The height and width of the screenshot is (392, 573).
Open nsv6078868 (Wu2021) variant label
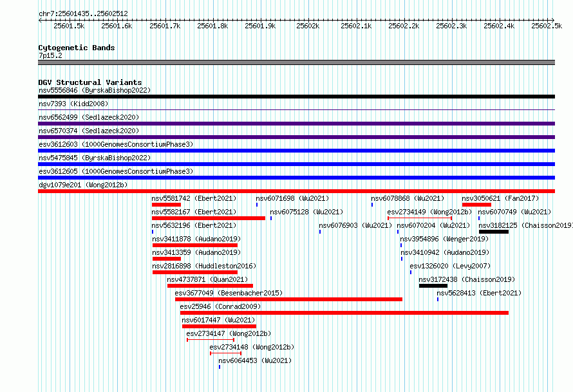pos(408,198)
